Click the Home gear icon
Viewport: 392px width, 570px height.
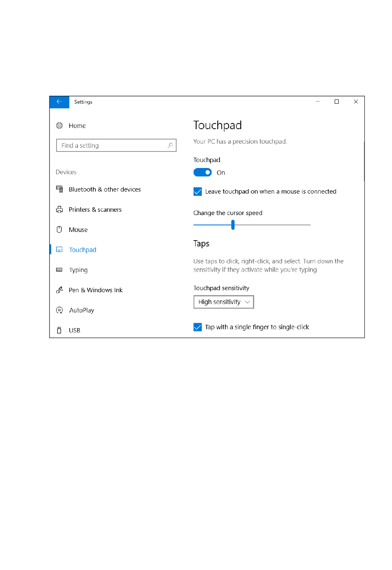click(59, 125)
